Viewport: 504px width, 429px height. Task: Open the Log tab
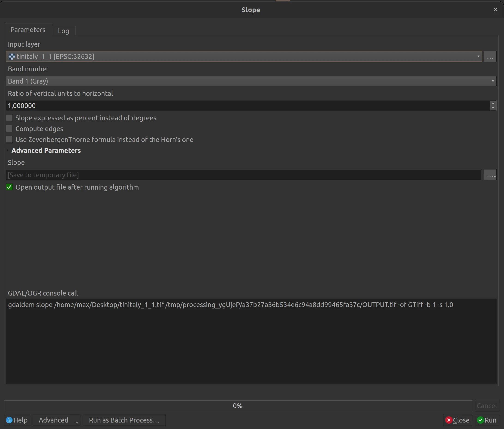63,31
